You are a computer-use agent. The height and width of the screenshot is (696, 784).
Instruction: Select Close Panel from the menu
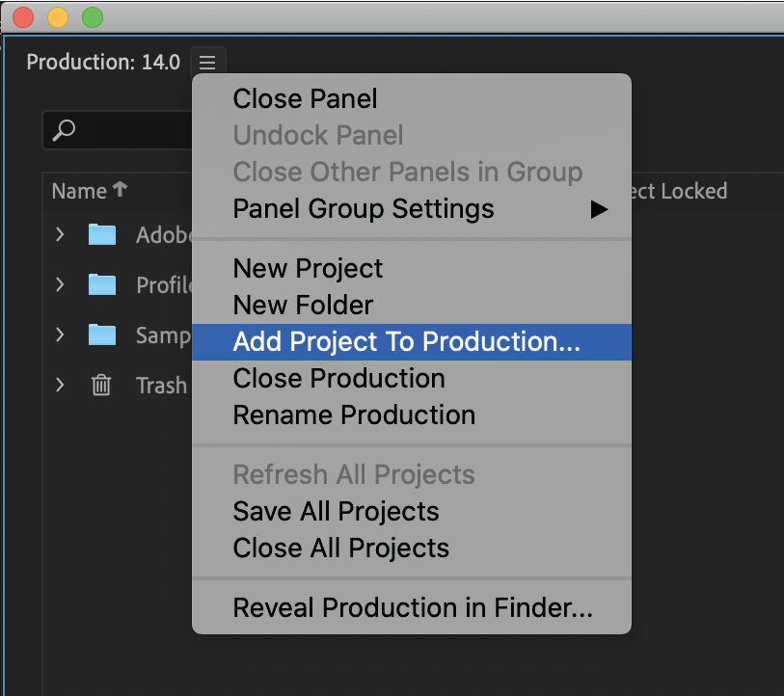[304, 98]
